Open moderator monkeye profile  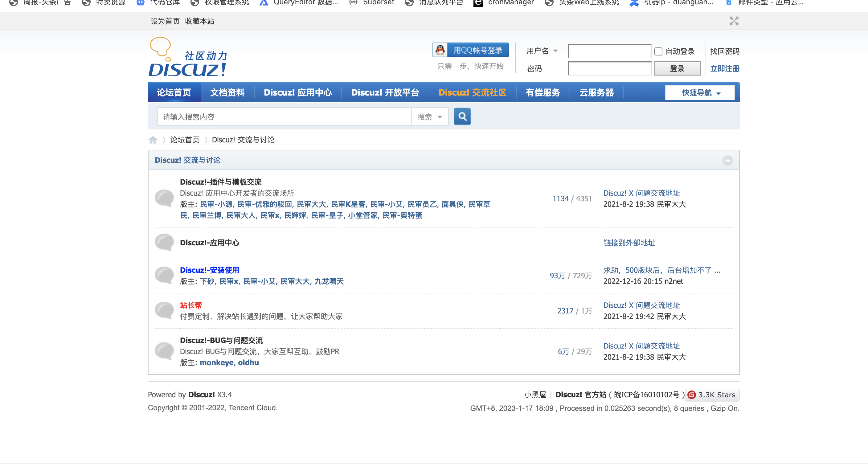(x=217, y=362)
